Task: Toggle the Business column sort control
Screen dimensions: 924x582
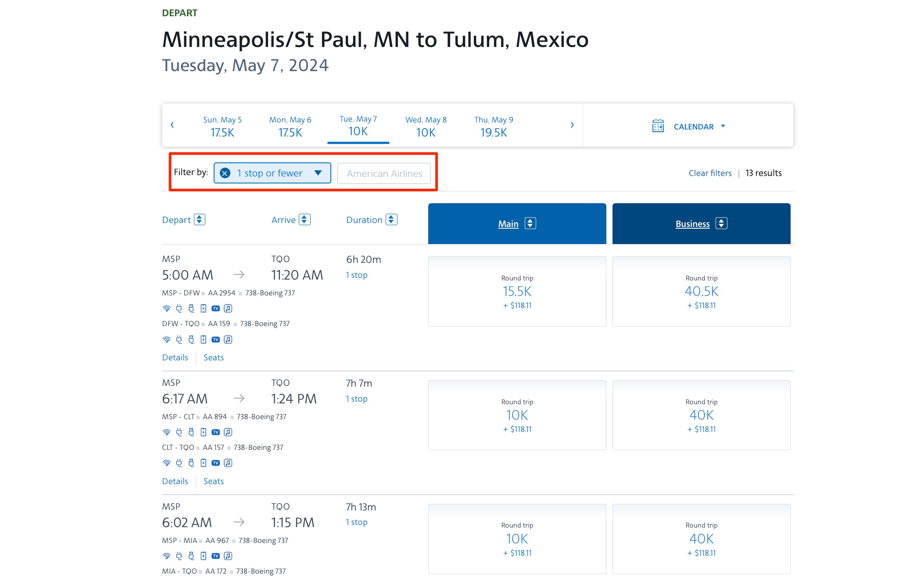Action: 721,223
